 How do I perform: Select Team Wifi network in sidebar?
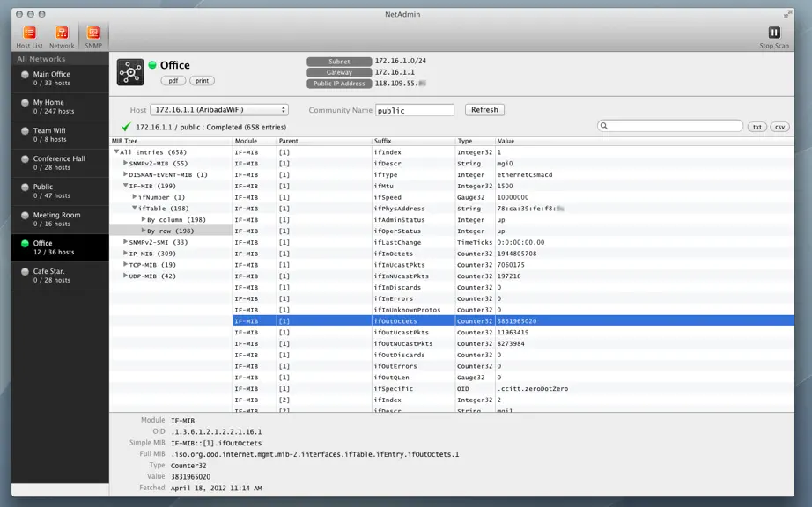pyautogui.click(x=60, y=135)
